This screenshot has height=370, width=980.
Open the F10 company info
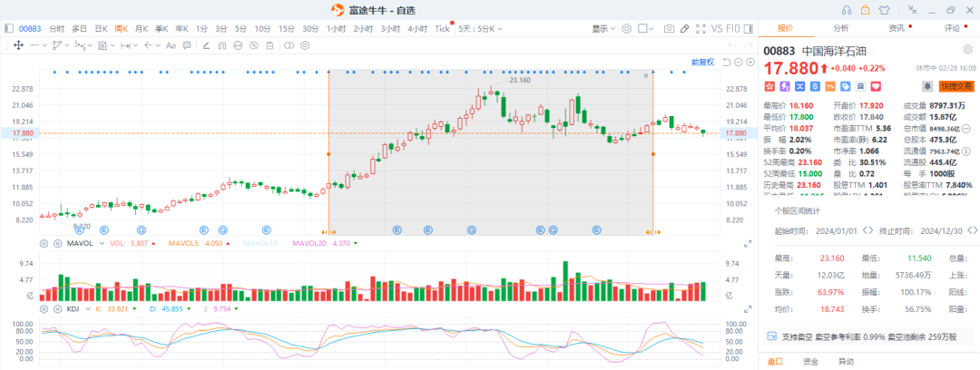[733, 28]
